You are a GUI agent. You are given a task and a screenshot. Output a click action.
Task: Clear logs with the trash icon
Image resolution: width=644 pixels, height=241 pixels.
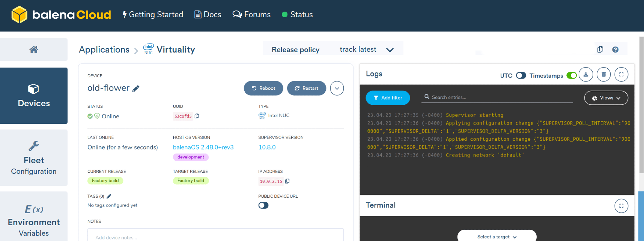point(603,74)
